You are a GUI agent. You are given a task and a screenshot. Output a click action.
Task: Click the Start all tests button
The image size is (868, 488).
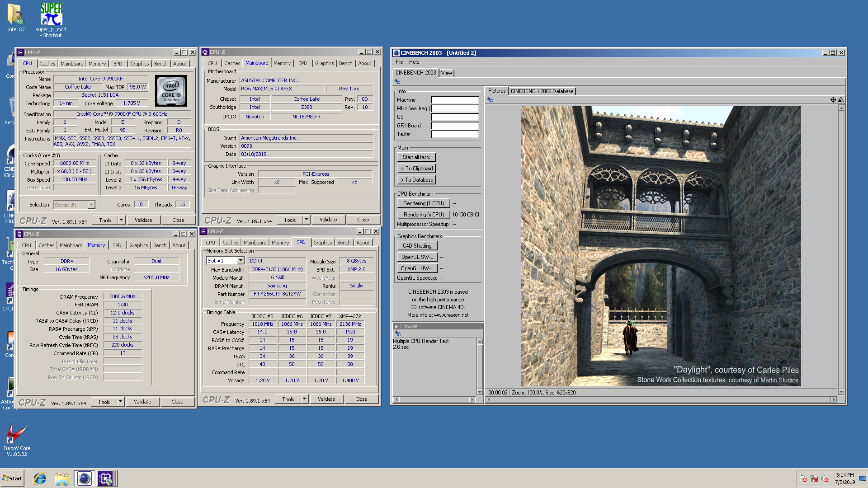pyautogui.click(x=416, y=157)
